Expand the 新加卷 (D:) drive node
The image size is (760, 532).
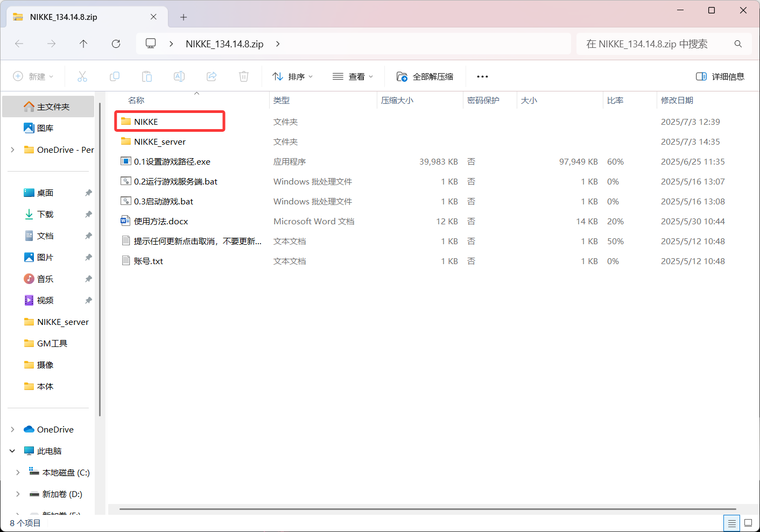[x=18, y=494]
